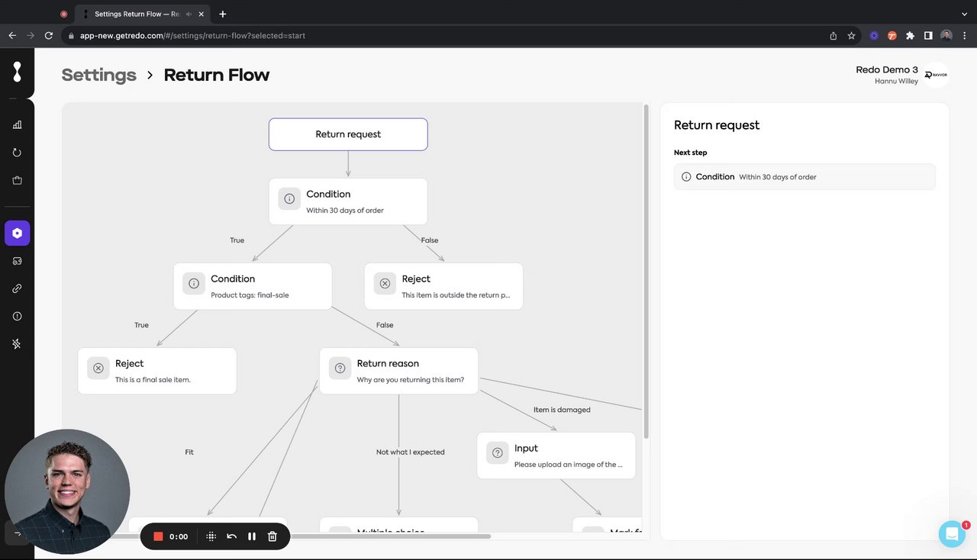Open the chat support bubble
This screenshot has width=977, height=560.
tap(952, 534)
